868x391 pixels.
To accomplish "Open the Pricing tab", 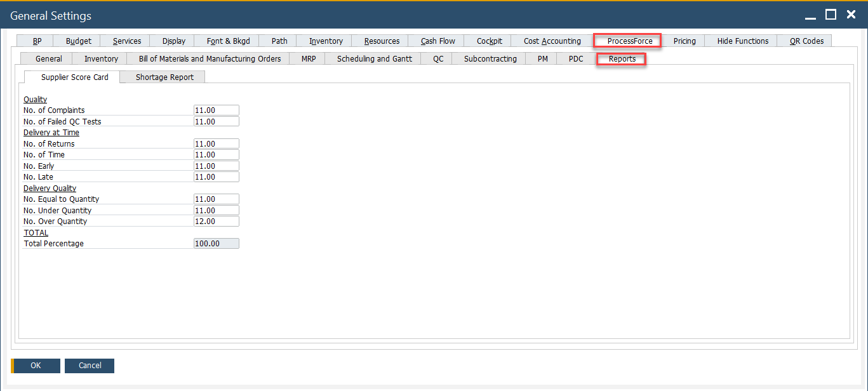I will 684,40.
